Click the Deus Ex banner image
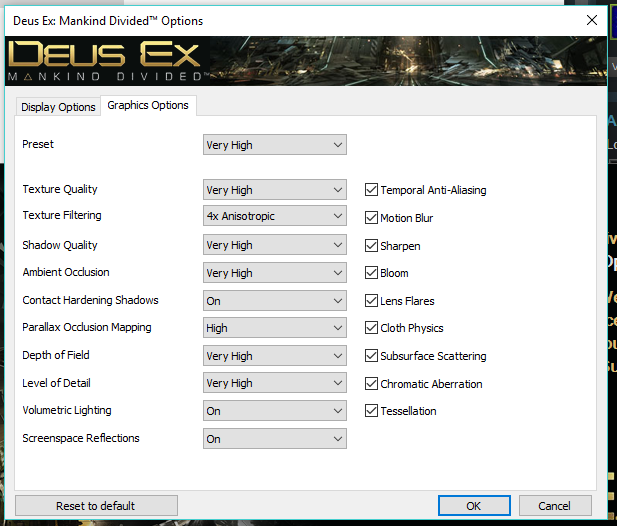 (306, 61)
